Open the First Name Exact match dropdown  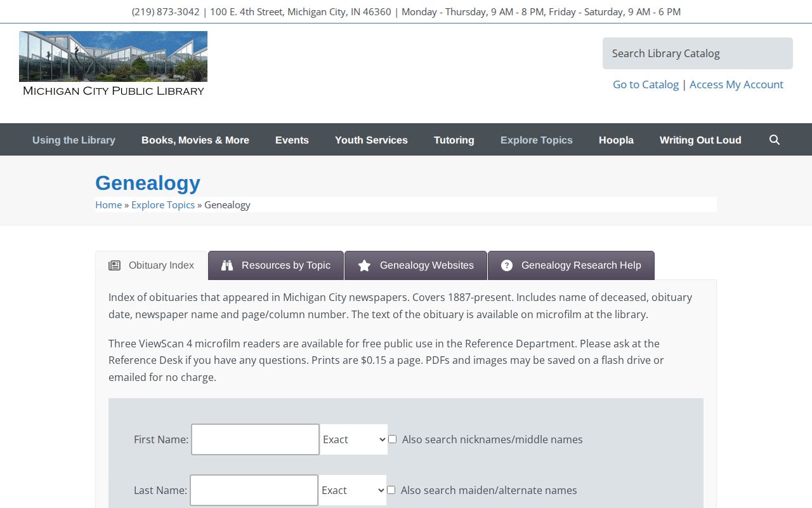pyautogui.click(x=353, y=439)
